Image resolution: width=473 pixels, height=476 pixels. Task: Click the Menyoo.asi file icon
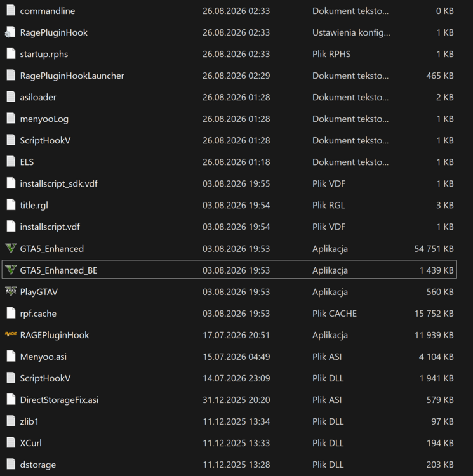click(x=11, y=356)
